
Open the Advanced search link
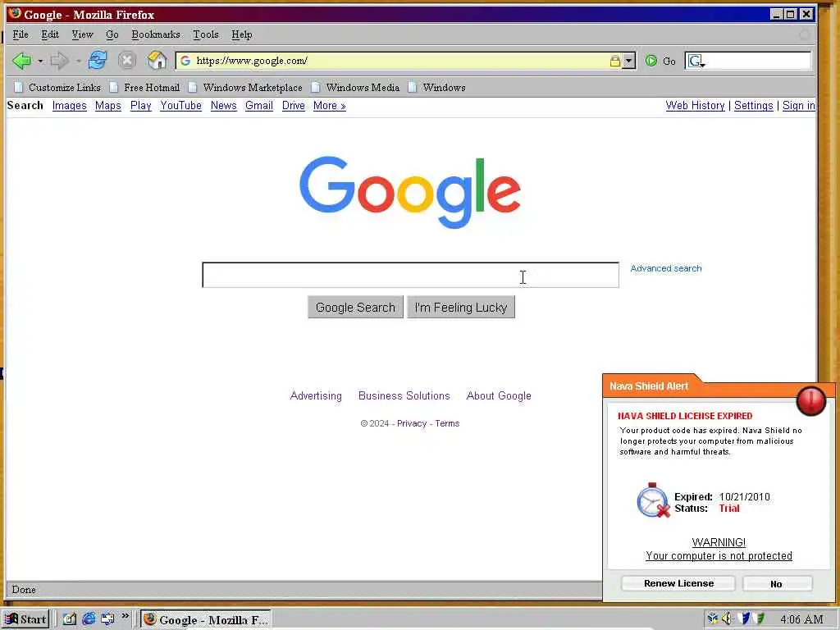666,268
